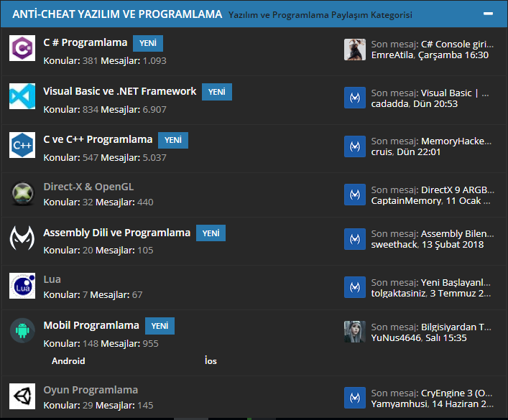The image size is (508, 420).
Task: Open sweethack user profile link
Action: click(394, 245)
